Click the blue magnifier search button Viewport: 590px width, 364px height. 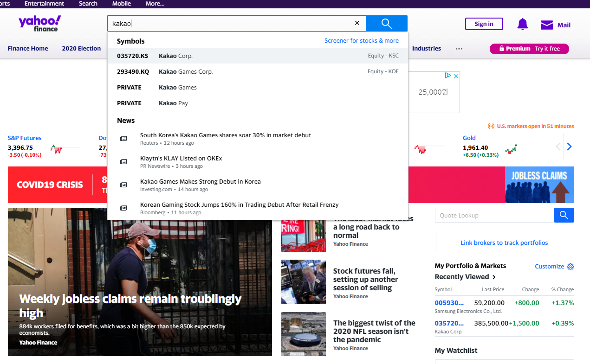(x=387, y=24)
